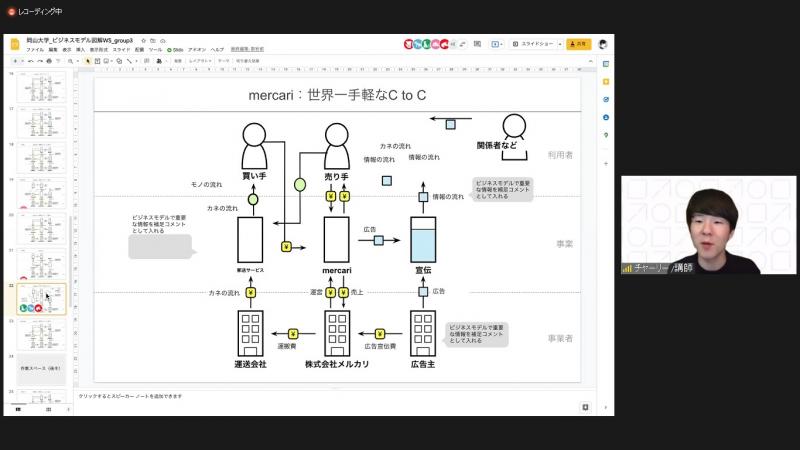Viewport: 800px width, 450px height.
Task: Open the ファイル menu
Action: point(35,49)
